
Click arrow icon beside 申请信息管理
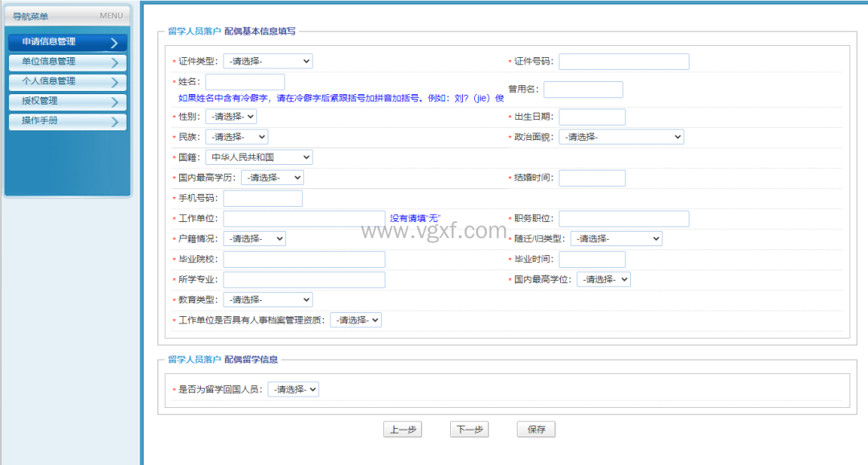pos(114,43)
